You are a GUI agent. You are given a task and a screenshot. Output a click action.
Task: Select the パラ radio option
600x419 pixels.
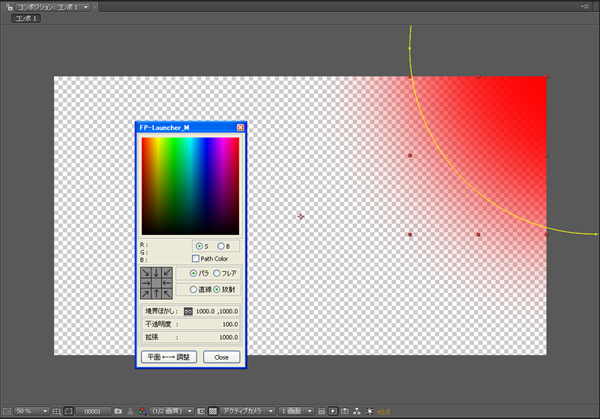(x=193, y=273)
